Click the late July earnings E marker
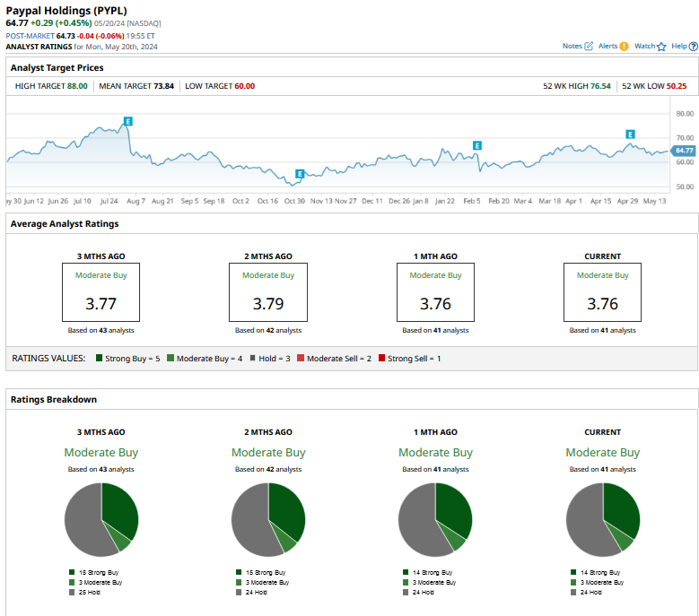 128,121
